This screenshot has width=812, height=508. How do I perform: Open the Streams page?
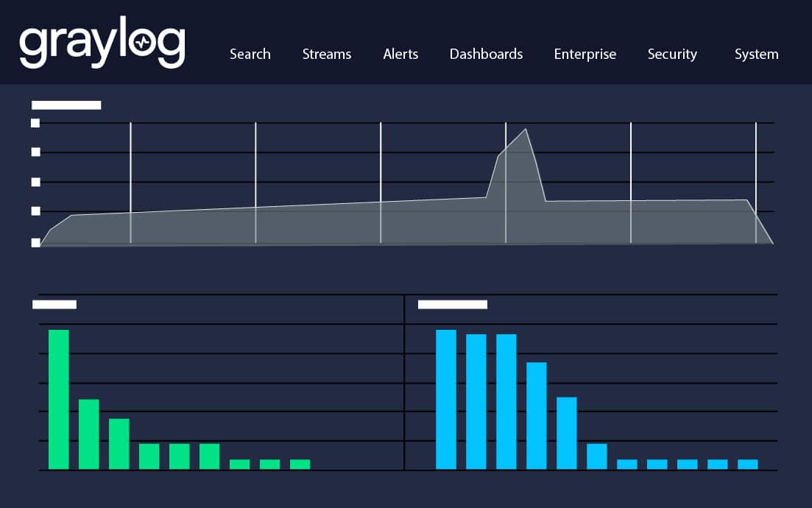(x=327, y=54)
